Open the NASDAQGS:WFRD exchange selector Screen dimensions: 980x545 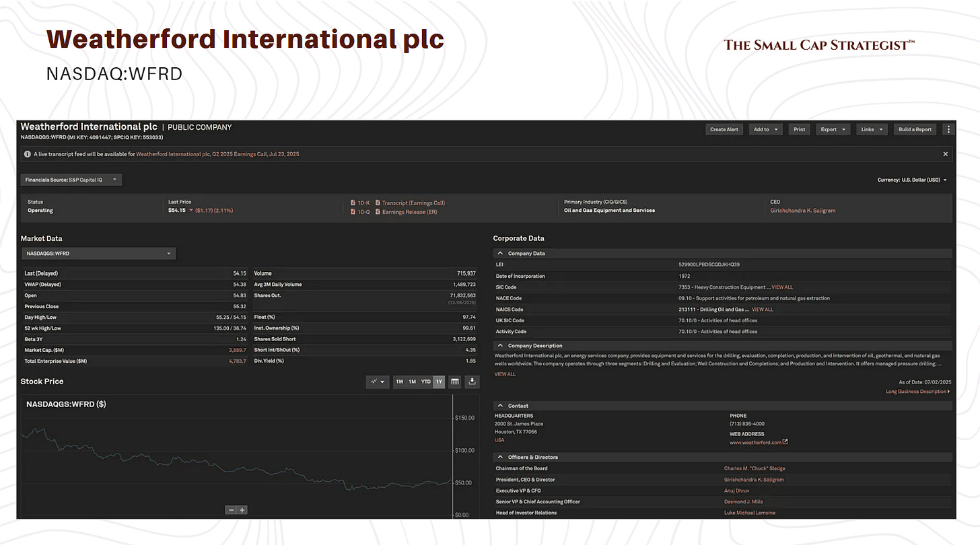click(x=98, y=254)
